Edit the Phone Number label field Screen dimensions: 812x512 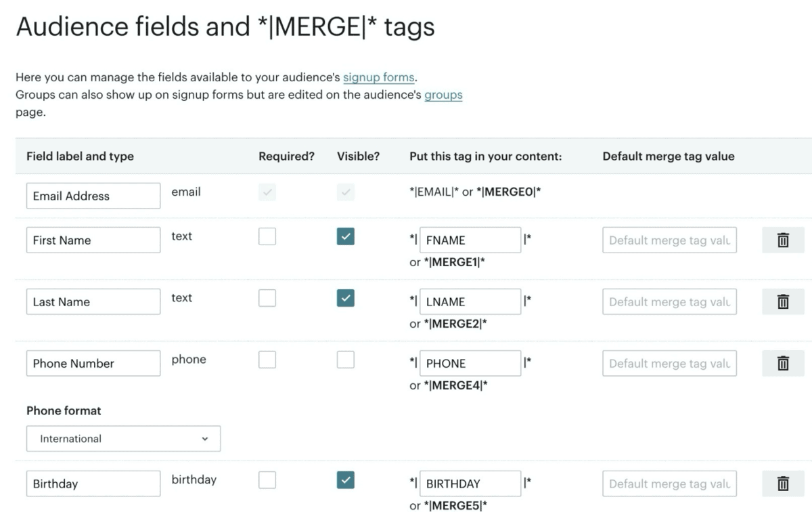tap(93, 364)
